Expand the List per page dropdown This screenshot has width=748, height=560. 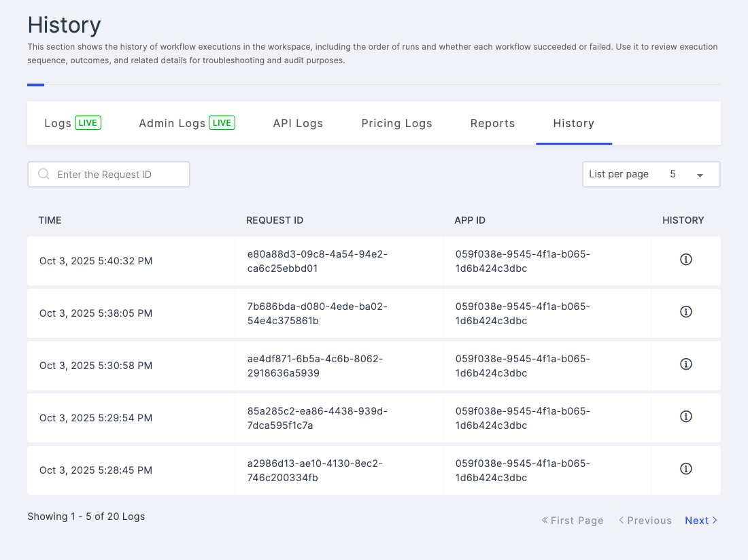[651, 174]
